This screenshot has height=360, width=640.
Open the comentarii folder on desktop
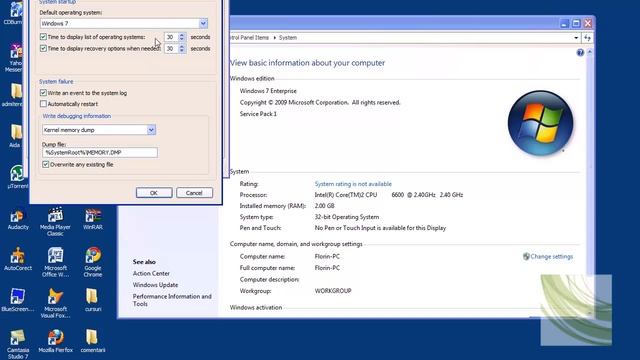pyautogui.click(x=93, y=341)
